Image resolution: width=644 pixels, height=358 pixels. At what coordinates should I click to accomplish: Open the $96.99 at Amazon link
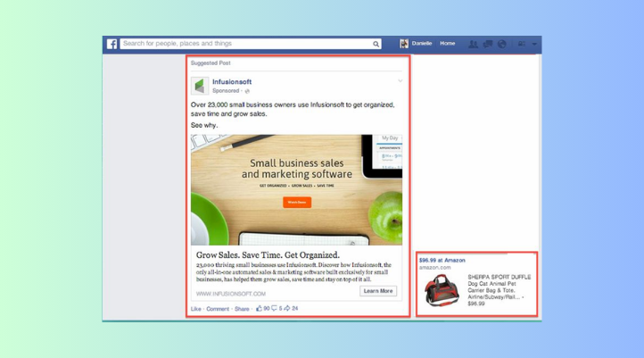pyautogui.click(x=442, y=260)
